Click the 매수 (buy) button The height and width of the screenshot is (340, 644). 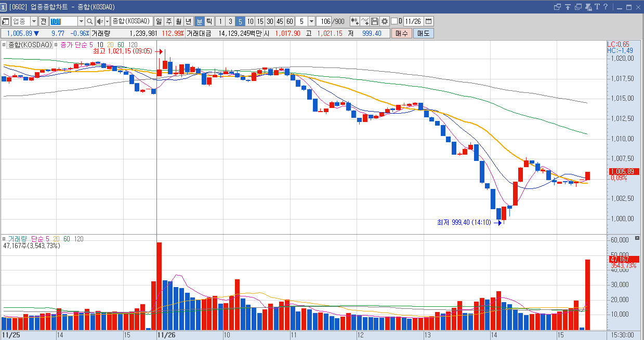click(x=402, y=33)
